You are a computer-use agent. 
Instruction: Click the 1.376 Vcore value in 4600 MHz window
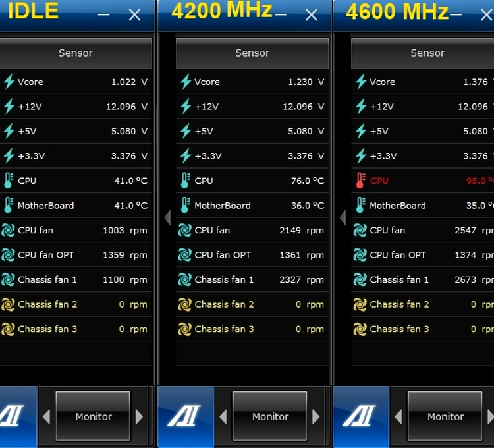click(x=476, y=82)
